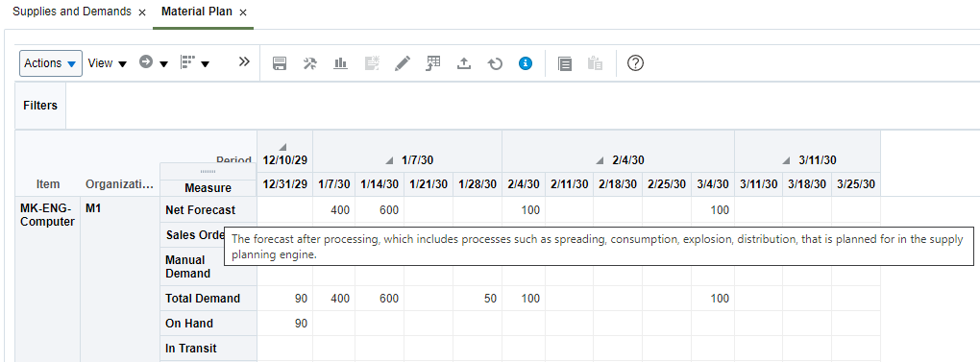
Task: Click the export table icon
Action: pos(433,63)
